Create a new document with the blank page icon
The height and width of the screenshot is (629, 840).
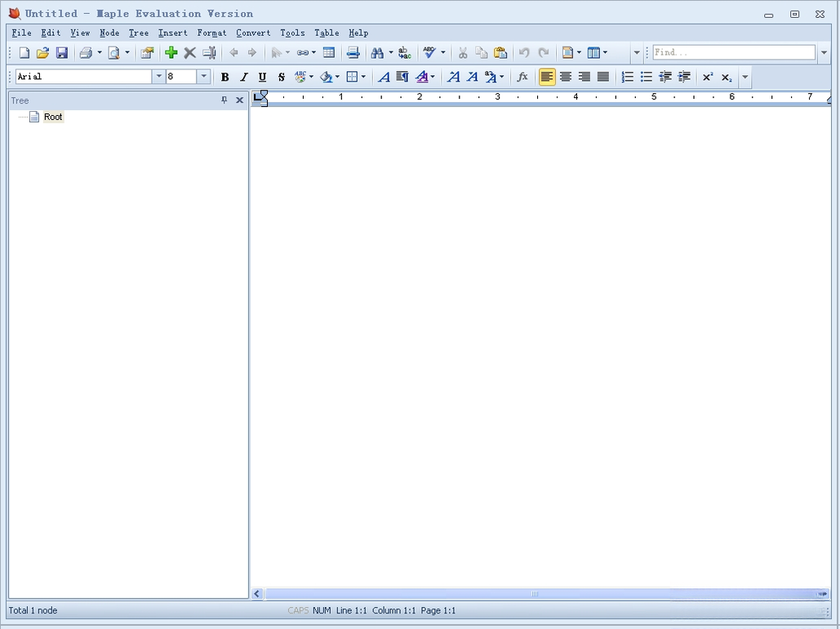24,52
